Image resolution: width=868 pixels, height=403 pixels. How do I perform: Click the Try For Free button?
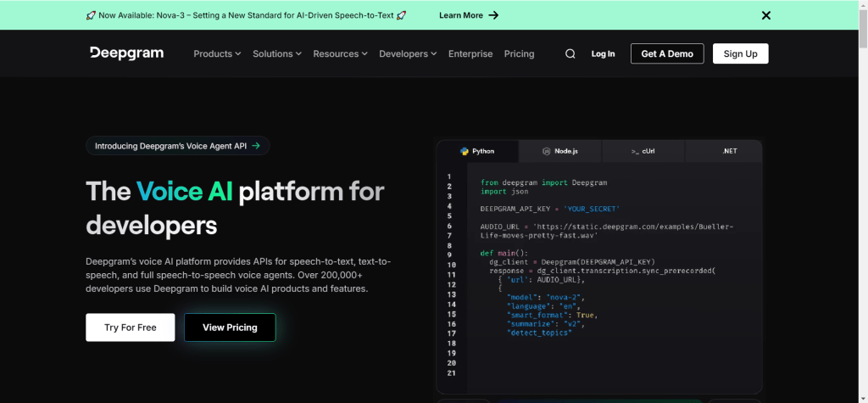point(130,327)
